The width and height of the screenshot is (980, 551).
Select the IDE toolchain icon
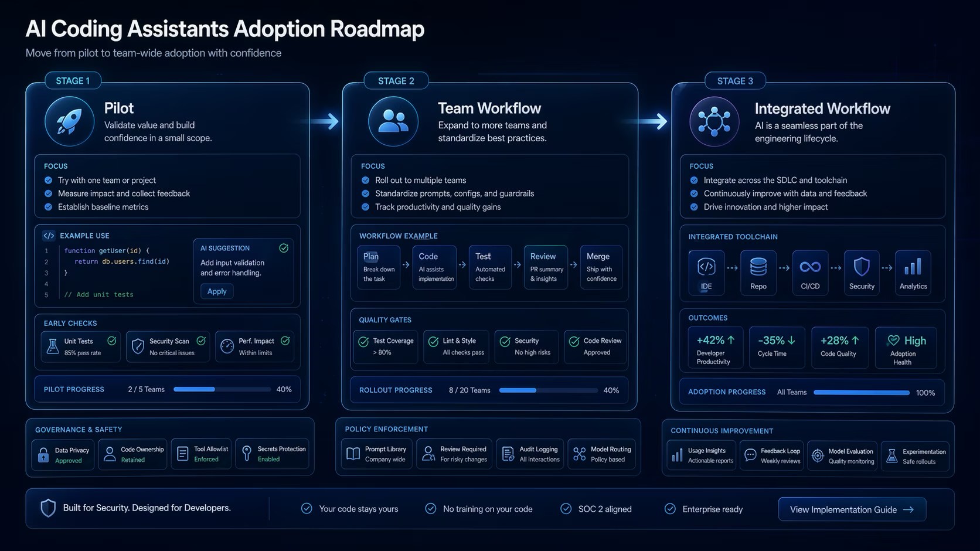tap(706, 267)
